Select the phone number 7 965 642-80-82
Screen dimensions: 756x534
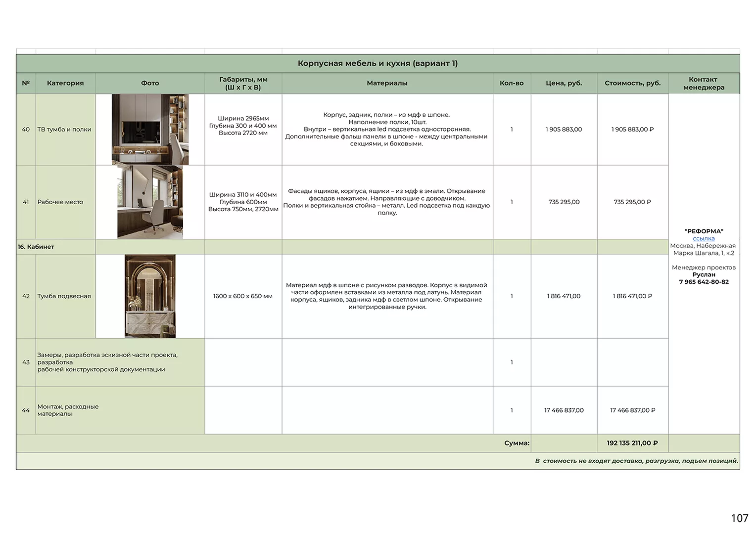tap(704, 282)
